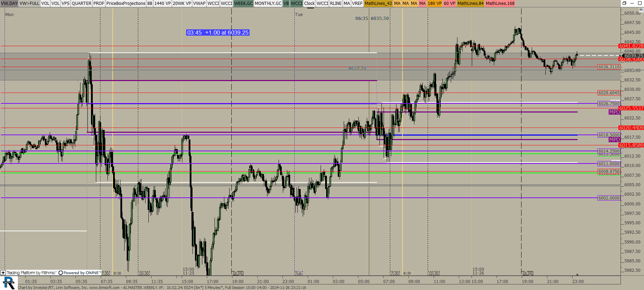Click the small triangle marker above the time axis
Viewport: 644px width, 290px height.
[577, 275]
